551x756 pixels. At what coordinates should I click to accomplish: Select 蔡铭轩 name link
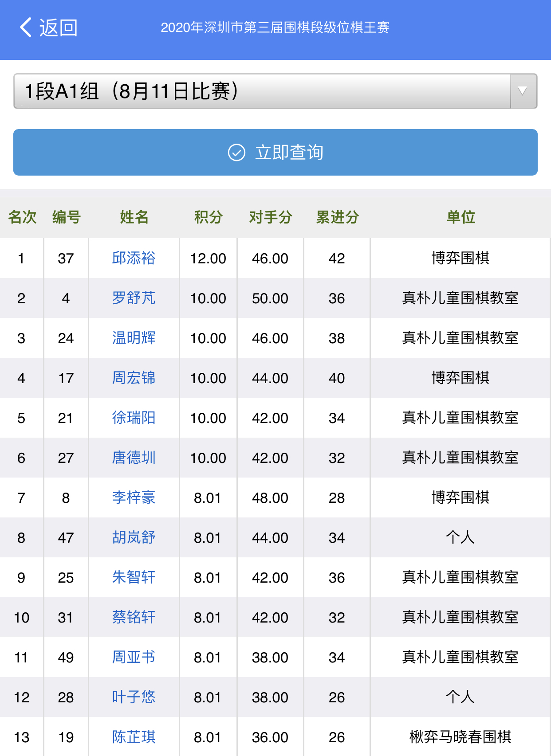(134, 617)
